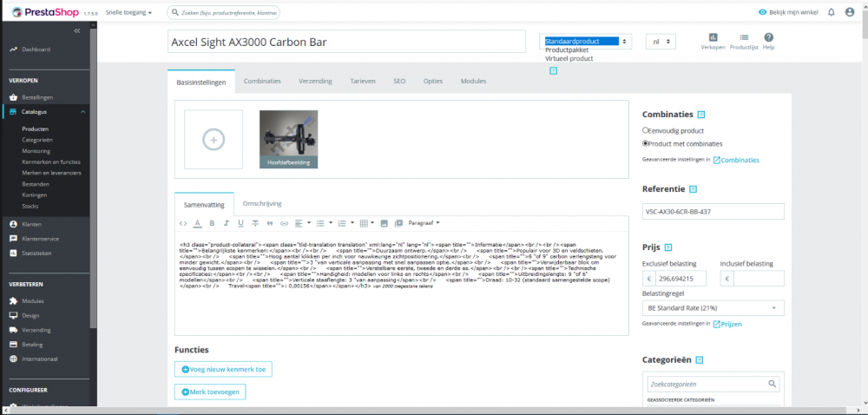Switch to the Combinaties tab
The height and width of the screenshot is (415, 868).
tap(262, 82)
